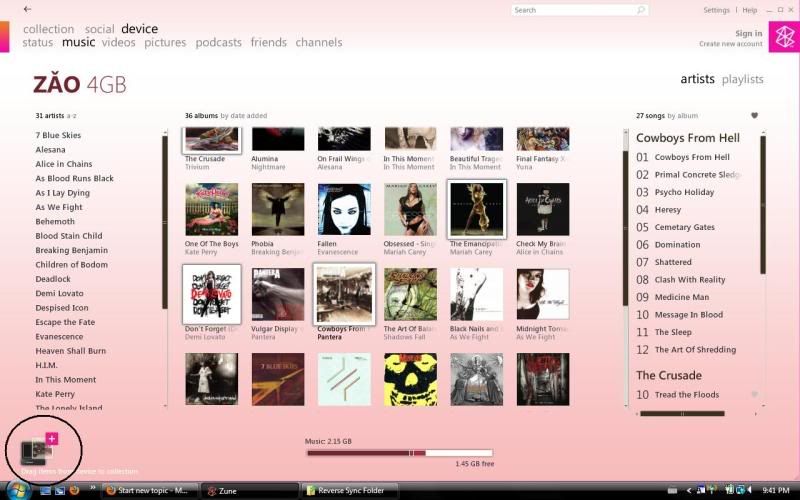The height and width of the screenshot is (500, 800).
Task: Click Sign in
Action: tap(748, 33)
